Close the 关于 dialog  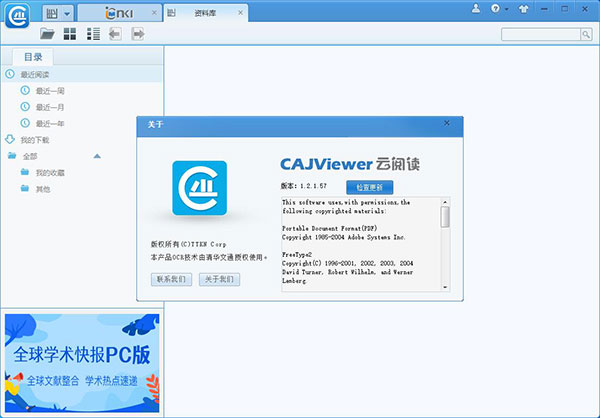point(447,123)
